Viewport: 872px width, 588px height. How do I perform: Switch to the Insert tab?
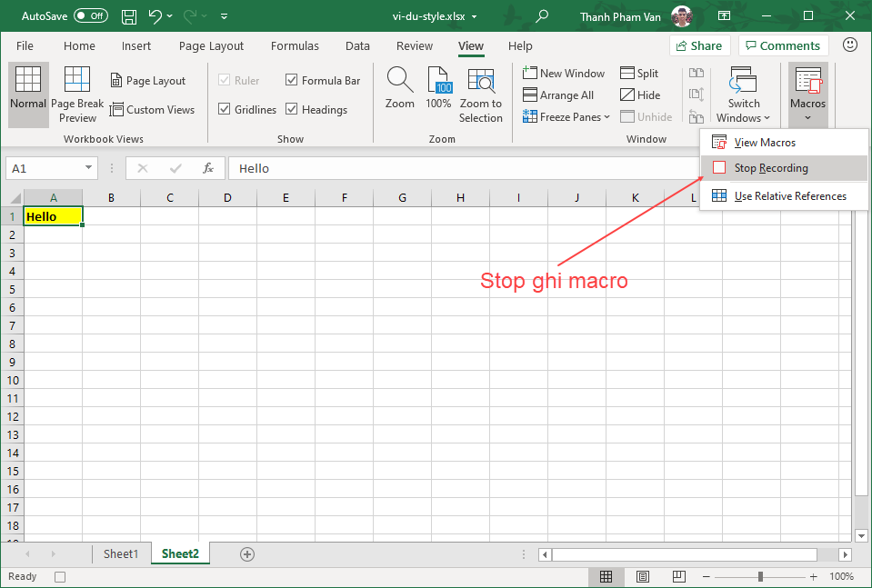[136, 46]
